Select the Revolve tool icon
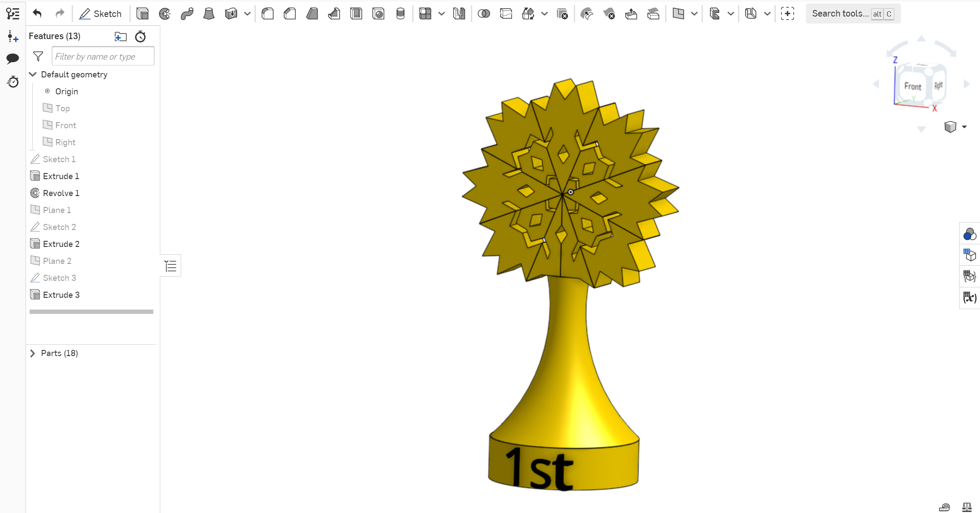980x513 pixels. point(165,13)
